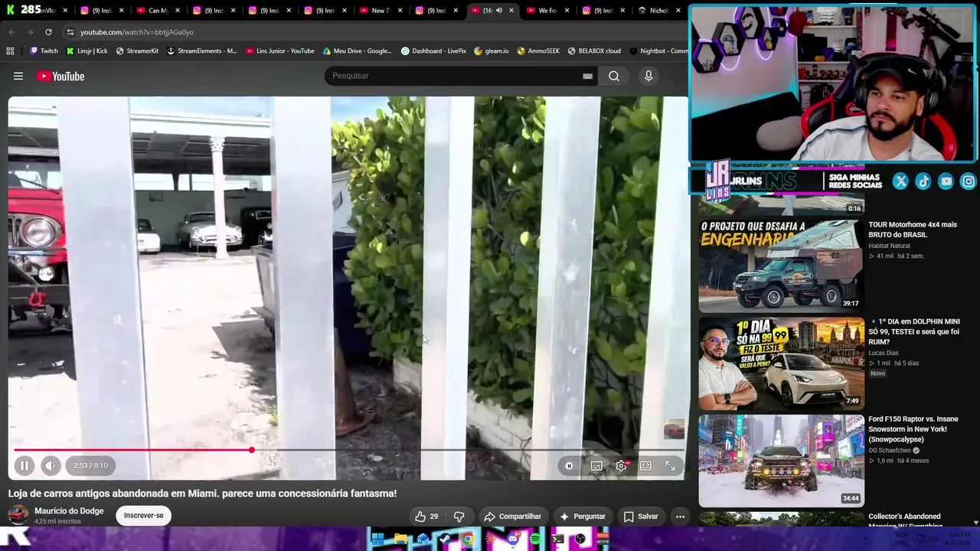
Task: Open the Linsjr | Kick bookmark
Action: [87, 51]
